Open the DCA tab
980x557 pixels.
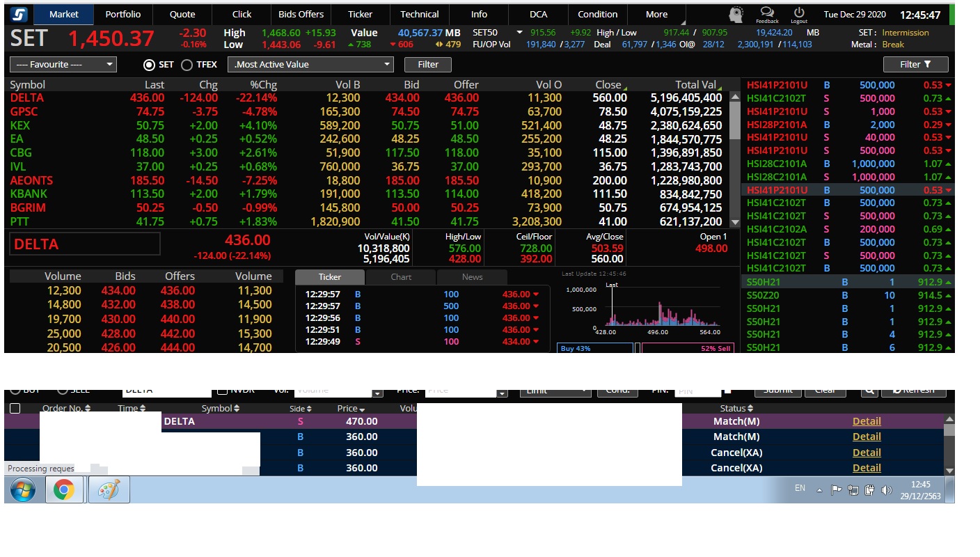click(x=539, y=15)
